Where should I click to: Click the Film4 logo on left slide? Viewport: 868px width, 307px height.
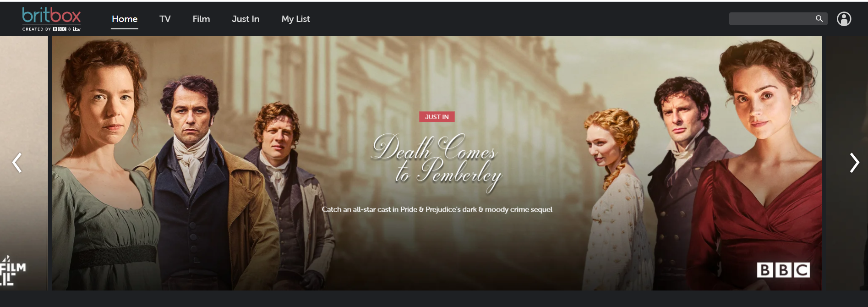click(x=12, y=271)
